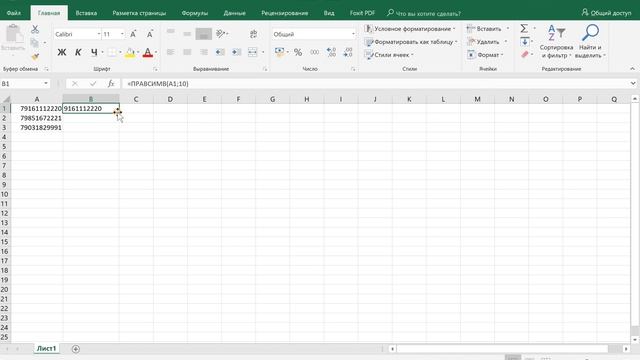Click the Cut scissors icon
This screenshot has height=360, width=640.
coord(35,29)
